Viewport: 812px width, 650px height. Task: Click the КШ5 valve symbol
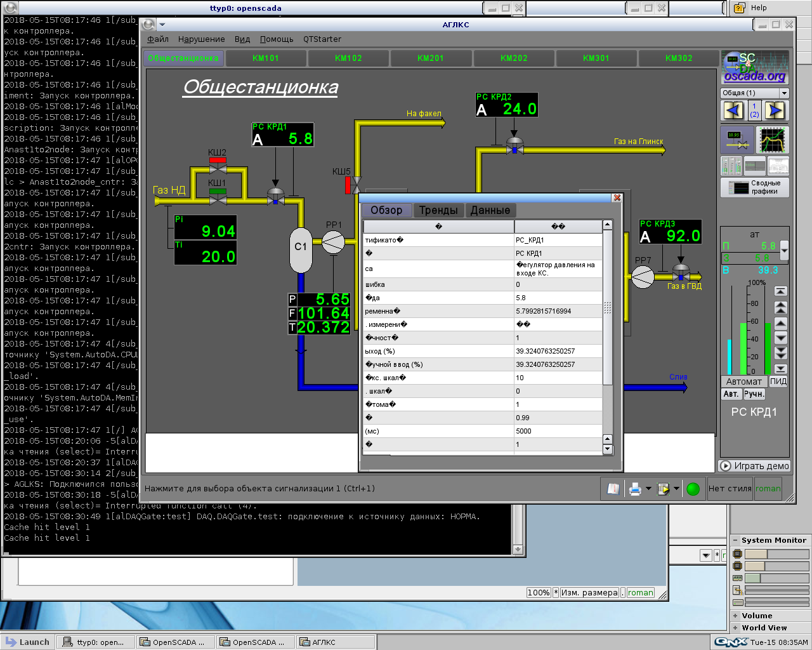(x=356, y=185)
